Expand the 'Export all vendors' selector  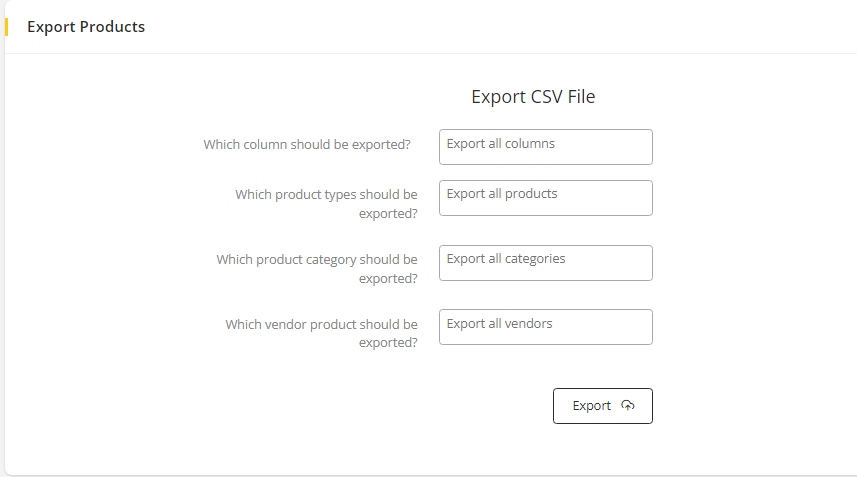tap(545, 327)
